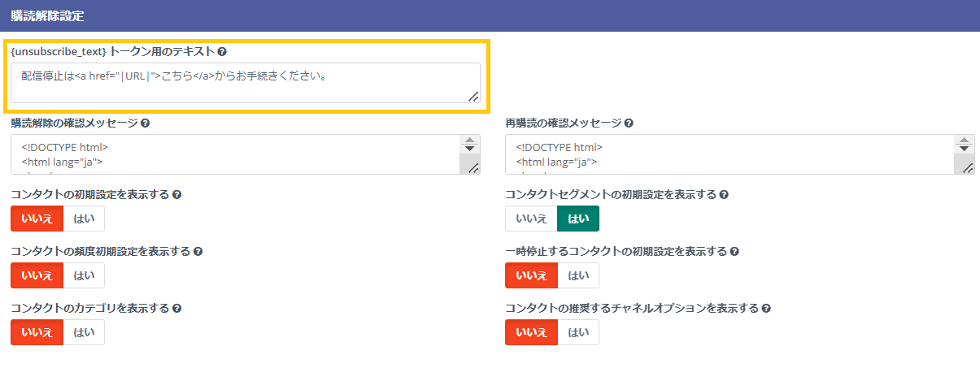The width and height of the screenshot is (980, 368).
Task: Set コンタクトセグメントの初期設定を表示する to いいえ
Action: (x=531, y=219)
